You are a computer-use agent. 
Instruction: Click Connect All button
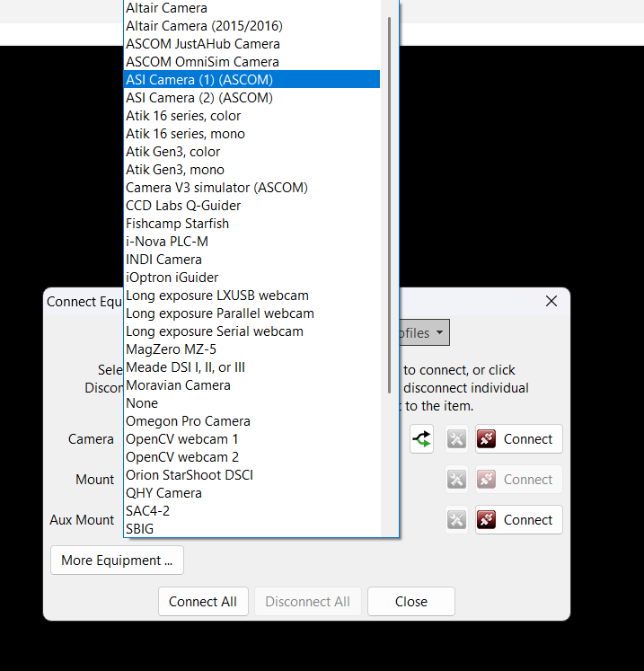[x=203, y=601]
